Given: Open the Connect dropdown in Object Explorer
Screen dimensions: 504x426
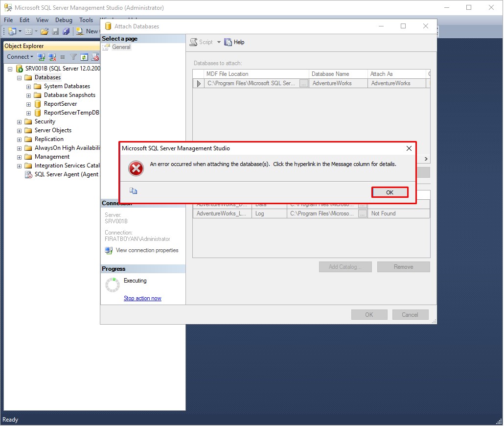Looking at the screenshot, I should click(x=20, y=57).
